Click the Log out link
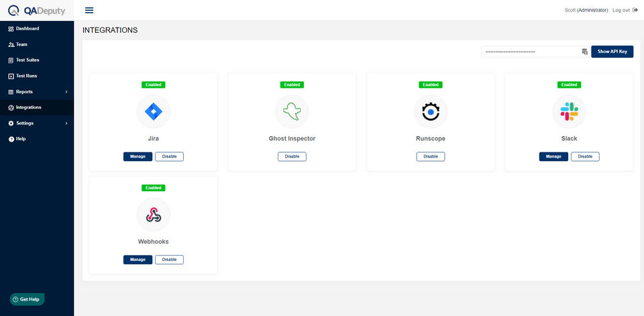 point(621,10)
